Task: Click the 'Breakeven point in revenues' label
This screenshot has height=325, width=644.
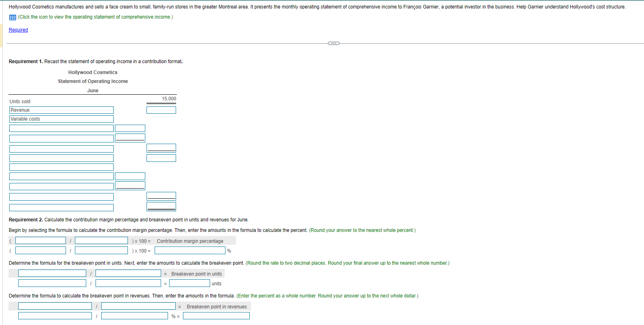Action: [x=217, y=307]
